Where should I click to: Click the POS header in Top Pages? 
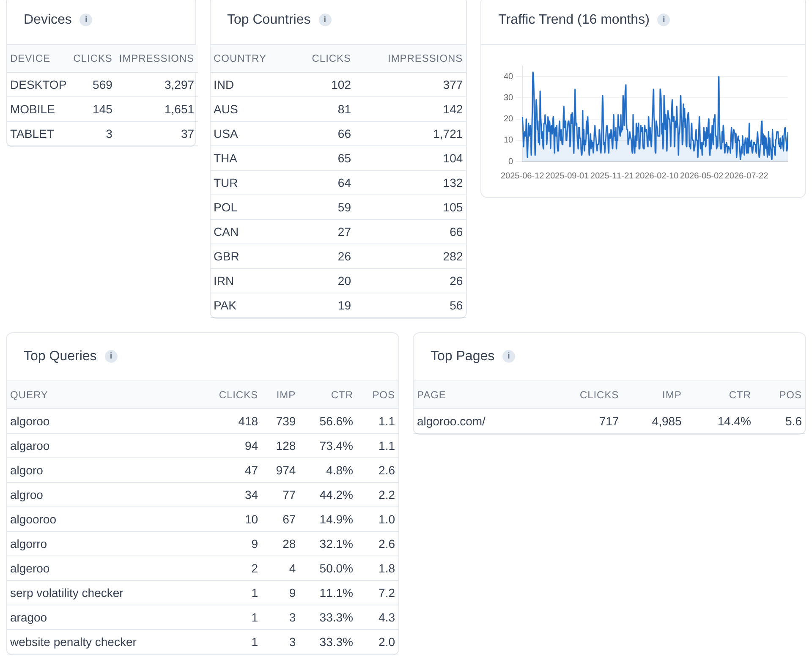[790, 395]
